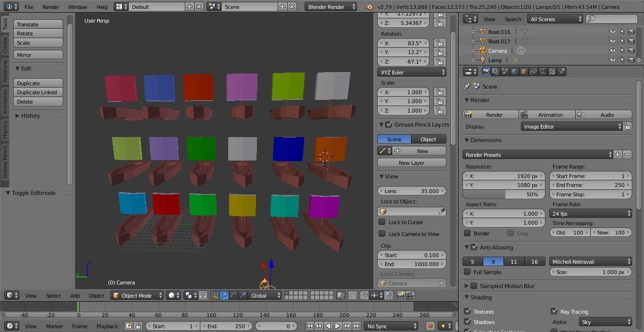The height and width of the screenshot is (332, 644).
Task: Pin the properties context with pushpin icon
Action: click(x=467, y=87)
